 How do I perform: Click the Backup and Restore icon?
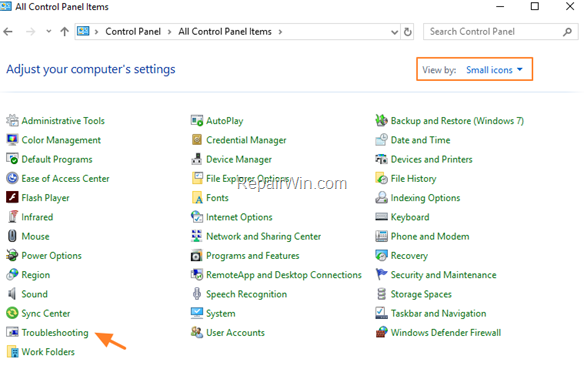click(381, 120)
